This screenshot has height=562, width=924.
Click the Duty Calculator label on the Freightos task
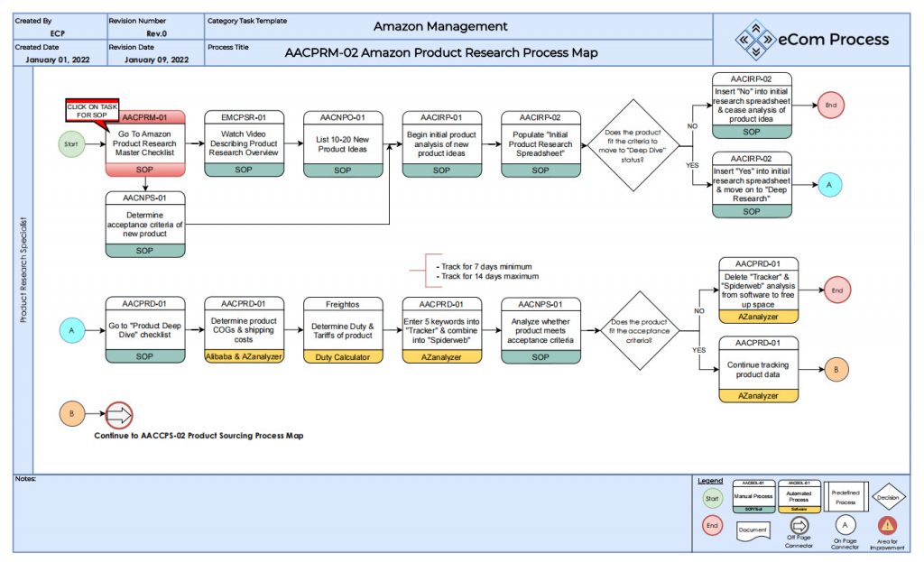pos(343,357)
